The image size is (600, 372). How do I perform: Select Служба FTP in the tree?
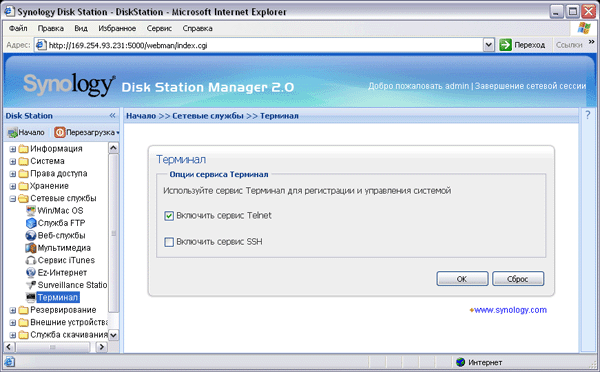tap(61, 223)
